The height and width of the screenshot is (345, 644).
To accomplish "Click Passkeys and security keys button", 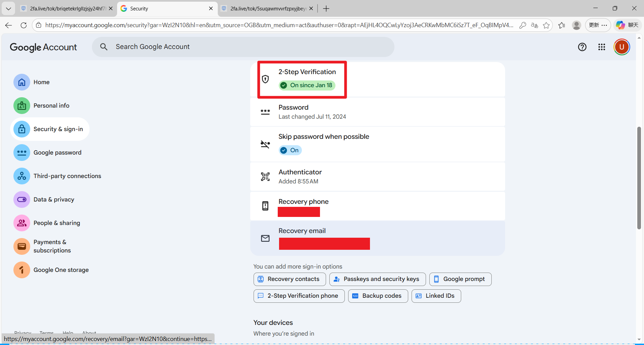I will 377,279.
